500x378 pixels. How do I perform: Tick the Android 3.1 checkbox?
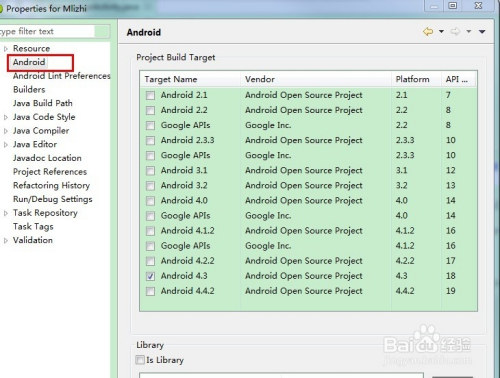[x=150, y=171]
